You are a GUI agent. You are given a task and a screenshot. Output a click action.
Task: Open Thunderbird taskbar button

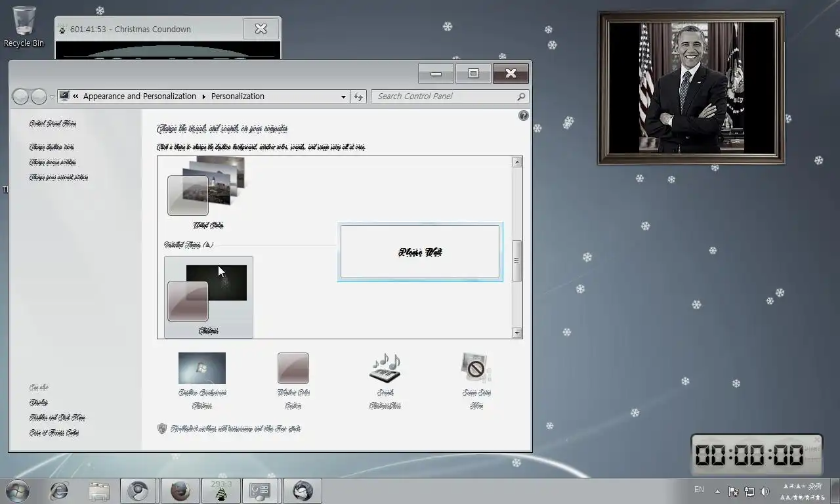click(303, 491)
